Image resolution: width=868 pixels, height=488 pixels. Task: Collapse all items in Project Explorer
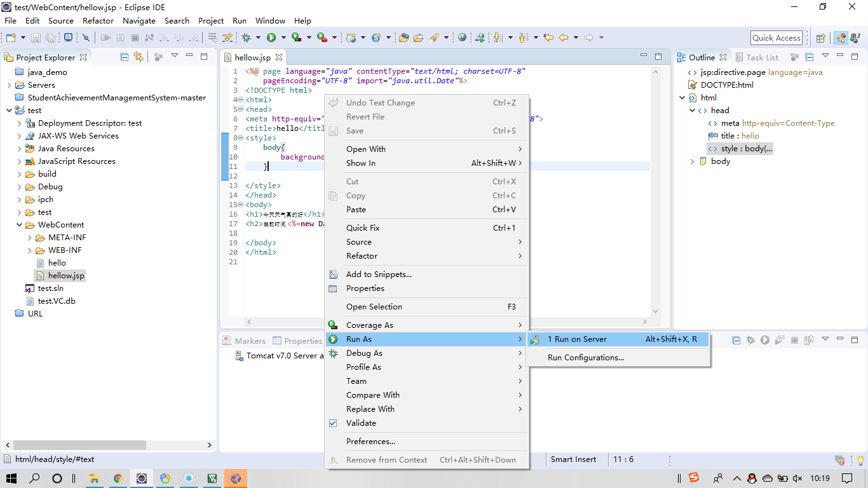coord(124,57)
